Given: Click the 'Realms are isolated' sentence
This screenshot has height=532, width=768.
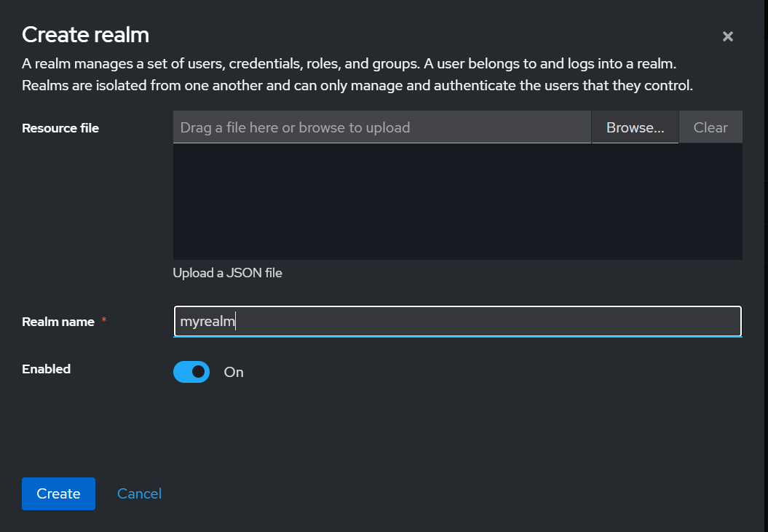Looking at the screenshot, I should point(357,86).
